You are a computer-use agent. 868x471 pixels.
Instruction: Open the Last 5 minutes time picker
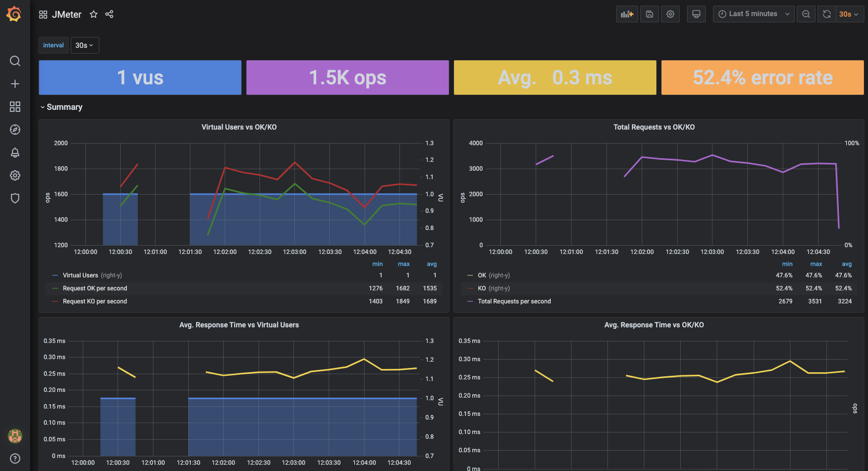click(x=754, y=14)
